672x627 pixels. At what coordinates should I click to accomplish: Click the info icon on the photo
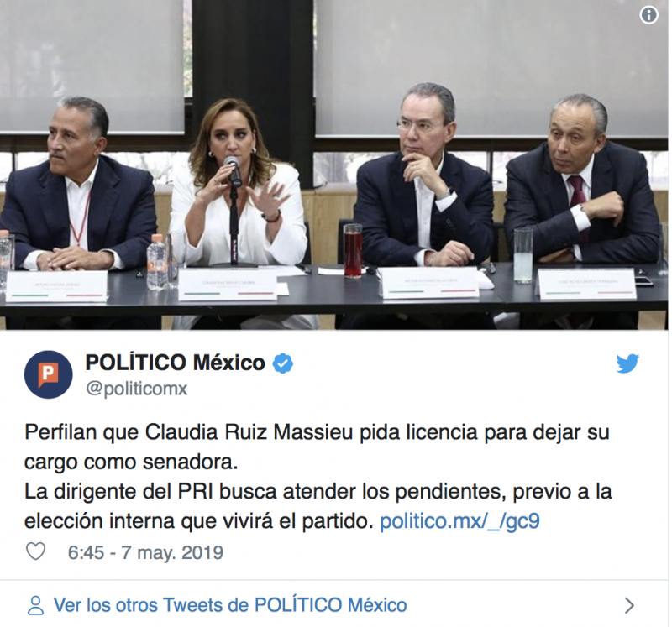[648, 15]
